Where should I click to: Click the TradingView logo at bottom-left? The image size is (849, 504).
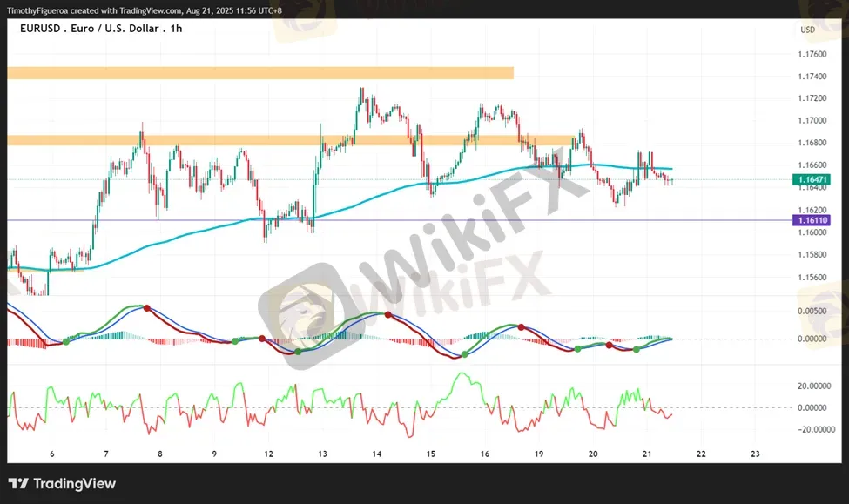62,484
